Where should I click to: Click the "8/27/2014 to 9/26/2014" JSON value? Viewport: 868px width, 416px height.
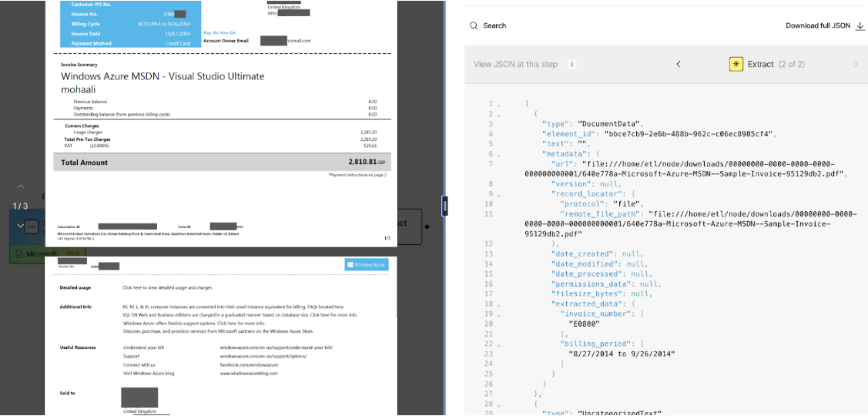[x=622, y=354]
